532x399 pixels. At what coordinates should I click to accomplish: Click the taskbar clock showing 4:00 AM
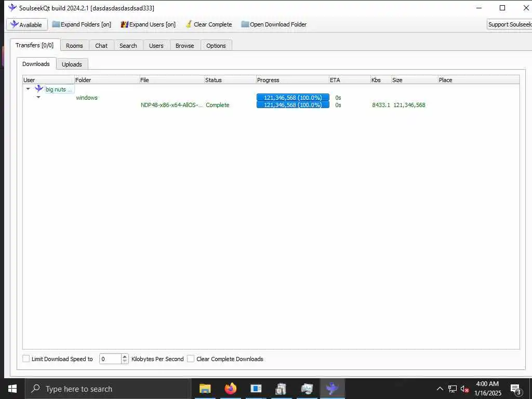[x=487, y=389]
